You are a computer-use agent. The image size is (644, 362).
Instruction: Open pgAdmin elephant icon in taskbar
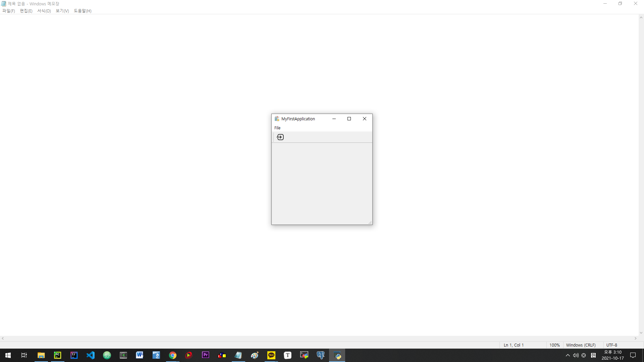click(321, 355)
